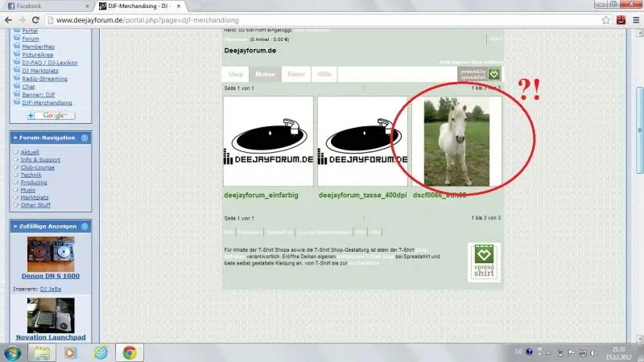
Task: Click the Novation Launchpad ad image
Action: click(51, 315)
